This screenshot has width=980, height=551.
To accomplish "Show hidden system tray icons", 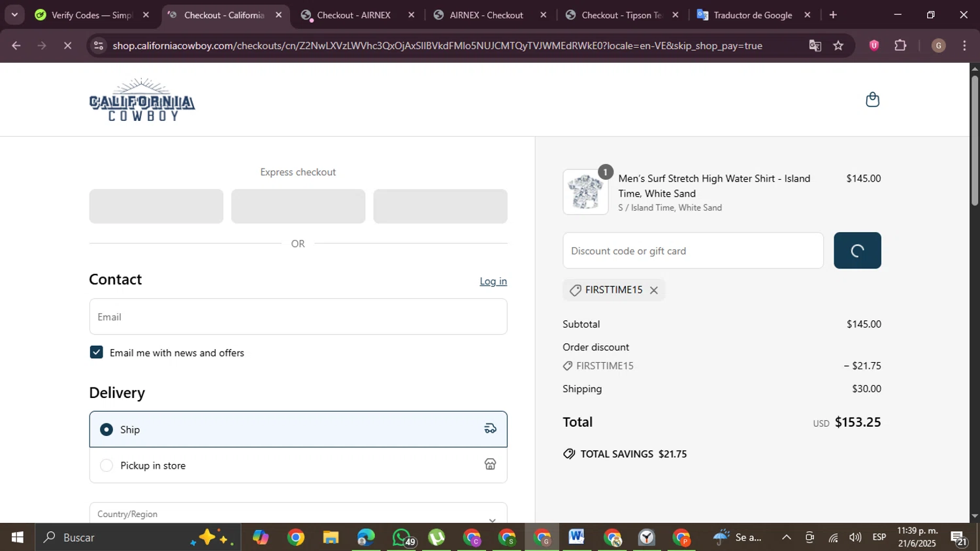I will click(x=787, y=537).
